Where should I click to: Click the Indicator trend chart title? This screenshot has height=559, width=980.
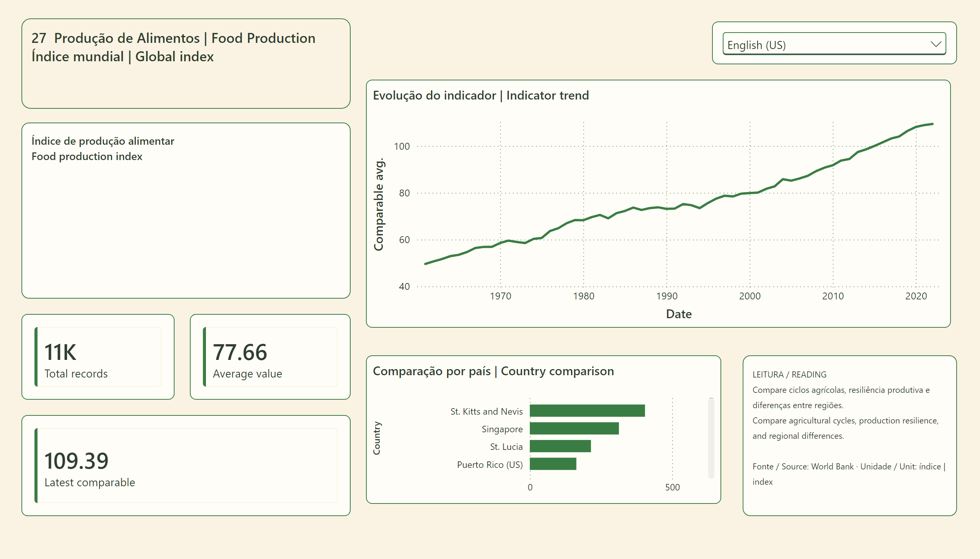click(480, 95)
